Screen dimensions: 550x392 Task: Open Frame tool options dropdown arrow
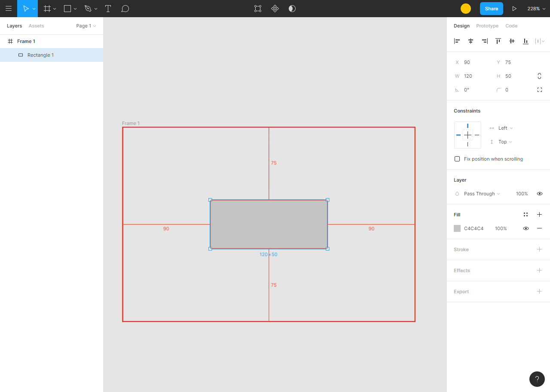coord(55,9)
